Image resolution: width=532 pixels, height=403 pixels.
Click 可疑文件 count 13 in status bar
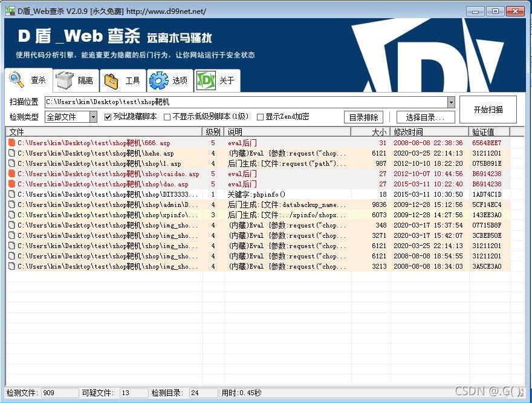click(x=134, y=393)
